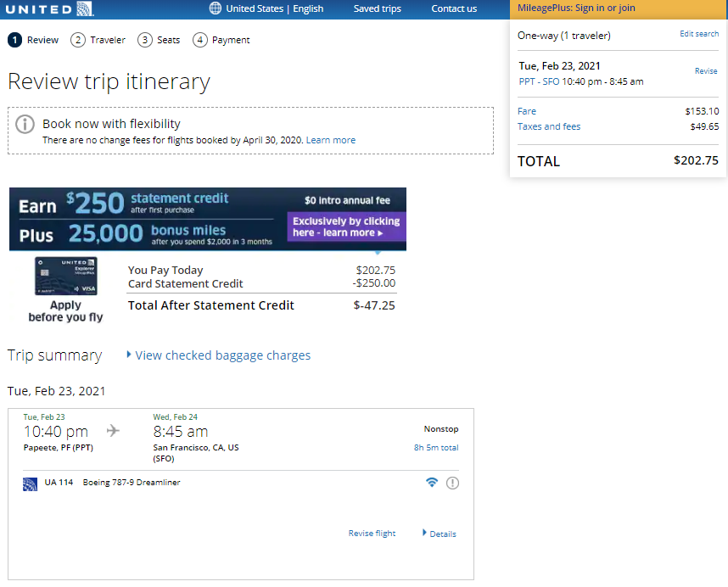The height and width of the screenshot is (587, 728).
Task: Click the Edit search link
Action: pos(699,34)
